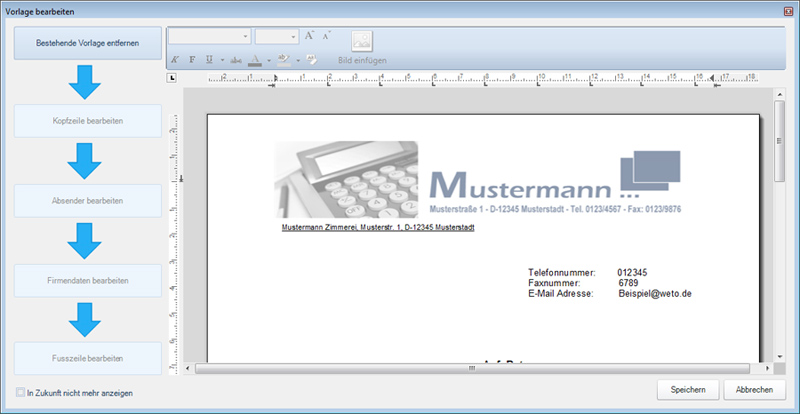Click Bestehende Vorlage entfernen button

coord(87,43)
